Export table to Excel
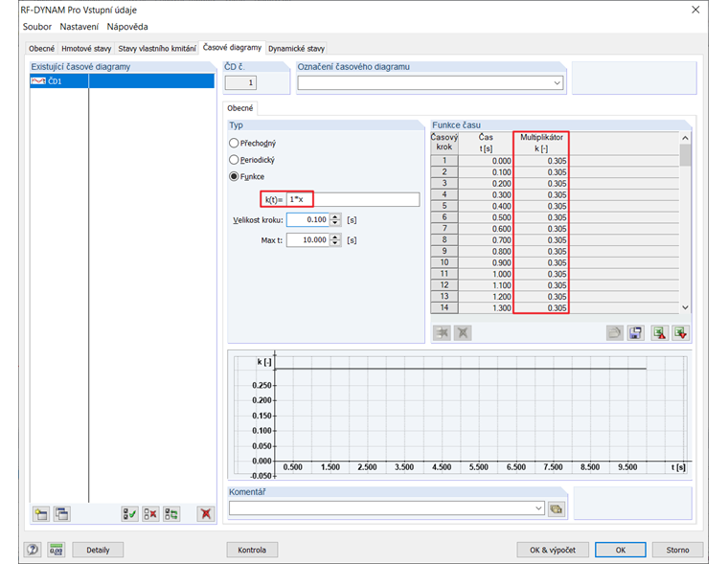Screen dimensions: 728x564 tap(660, 333)
